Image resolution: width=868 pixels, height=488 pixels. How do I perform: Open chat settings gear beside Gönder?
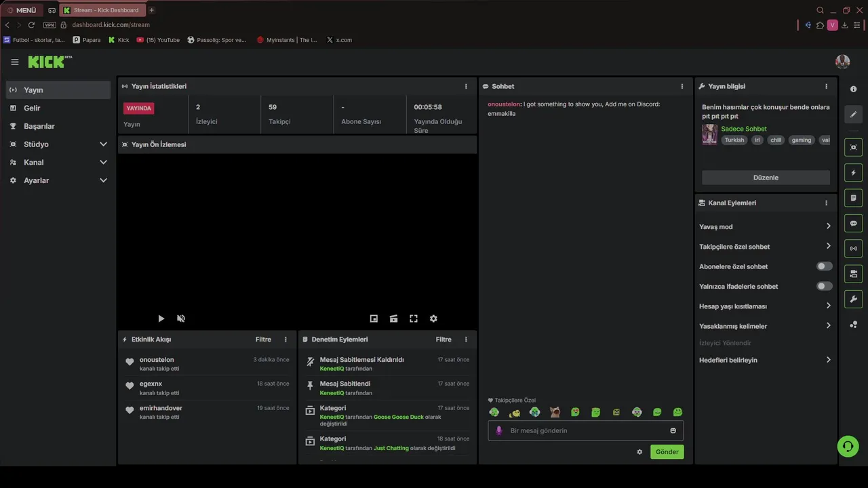639,452
